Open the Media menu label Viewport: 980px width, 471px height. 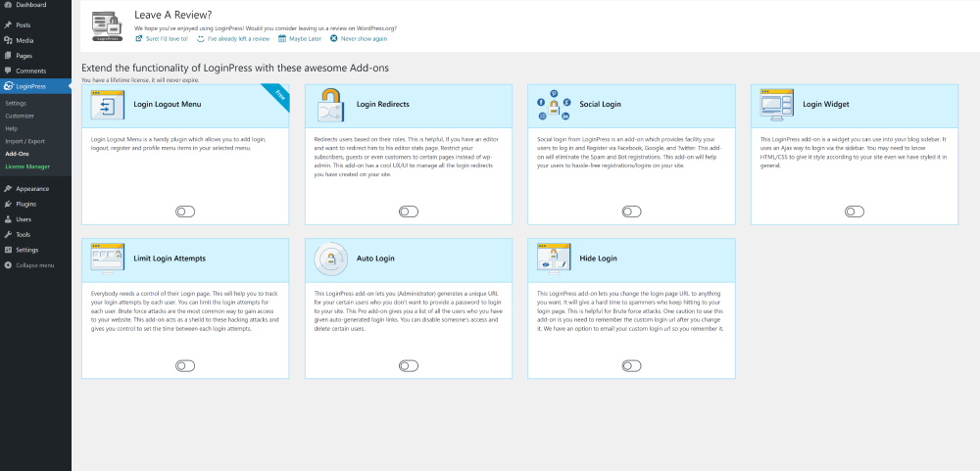(25, 40)
